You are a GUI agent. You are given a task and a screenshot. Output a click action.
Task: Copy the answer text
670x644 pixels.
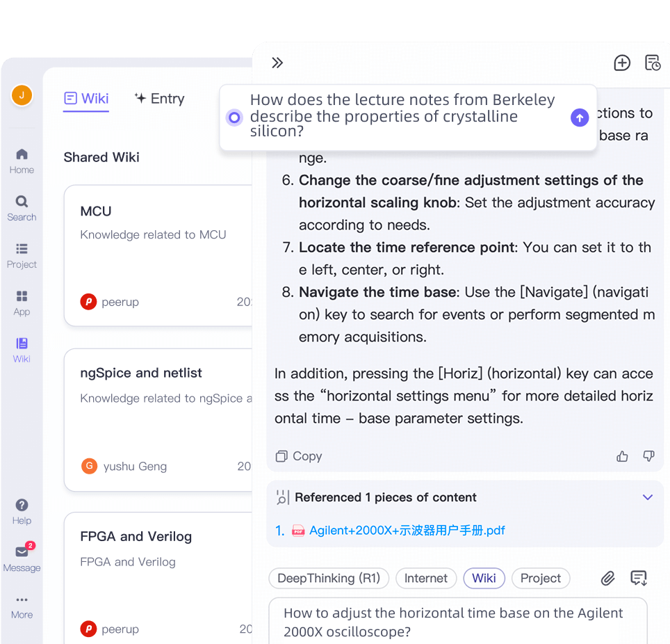(299, 456)
